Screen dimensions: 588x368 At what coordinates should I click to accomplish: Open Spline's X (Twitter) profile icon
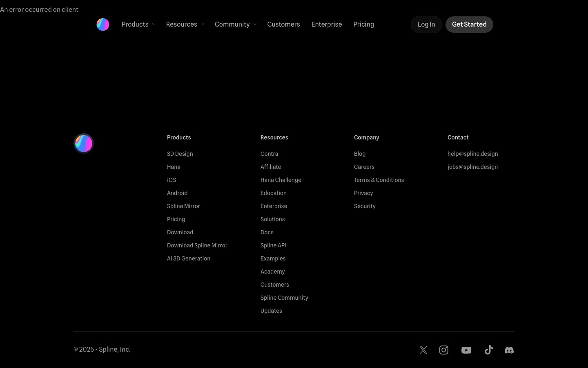[x=423, y=350]
